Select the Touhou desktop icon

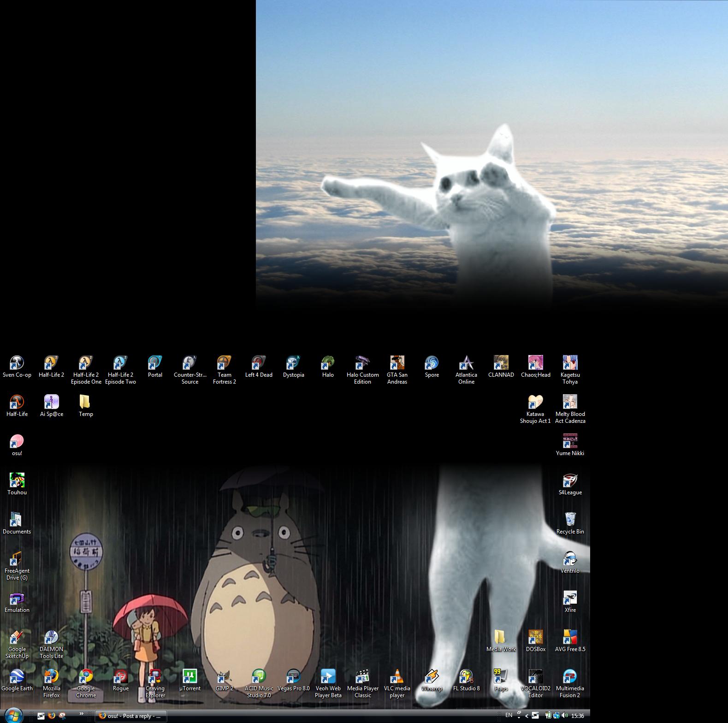coord(17,484)
